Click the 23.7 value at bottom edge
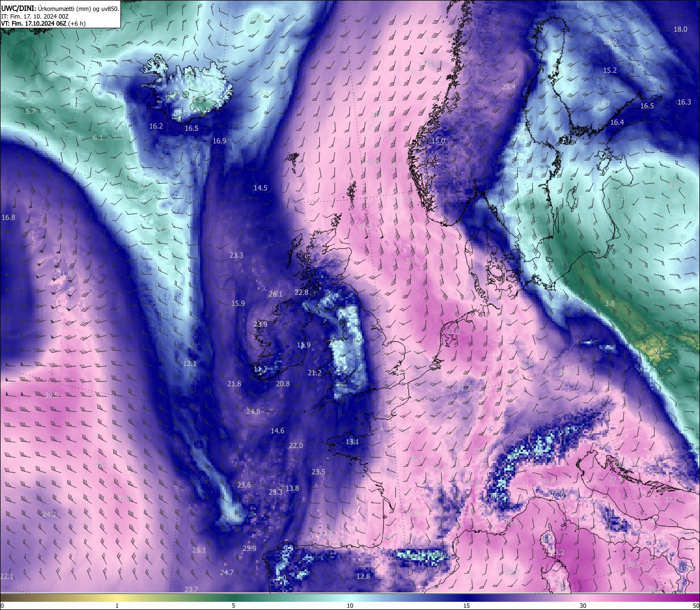 click(x=191, y=590)
